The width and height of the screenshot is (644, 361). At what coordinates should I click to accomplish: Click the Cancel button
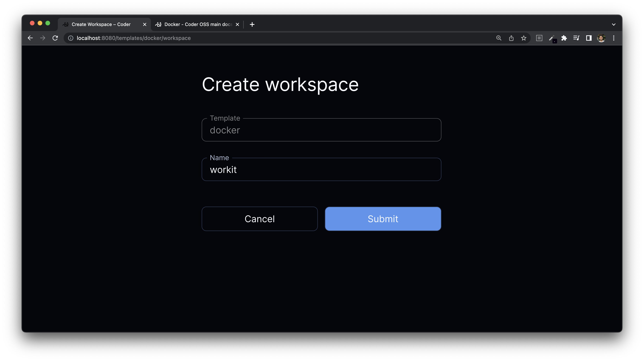point(260,219)
